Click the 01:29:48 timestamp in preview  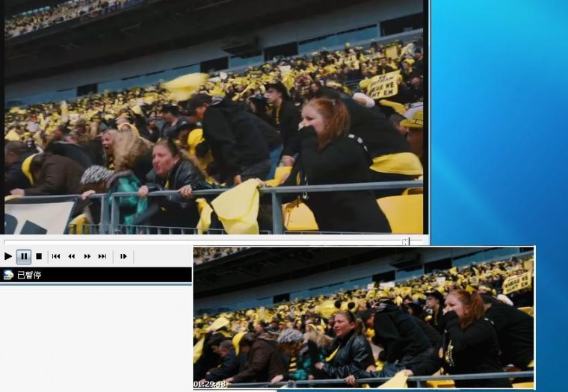[210, 384]
